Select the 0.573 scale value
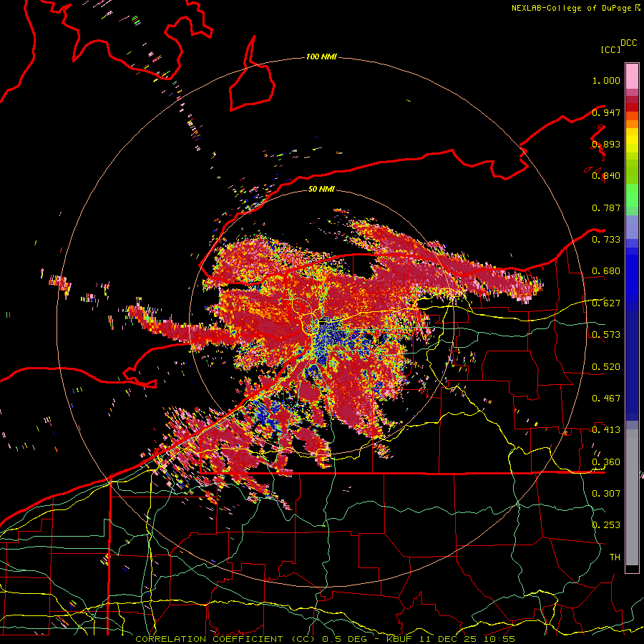The height and width of the screenshot is (644, 644). point(606,334)
